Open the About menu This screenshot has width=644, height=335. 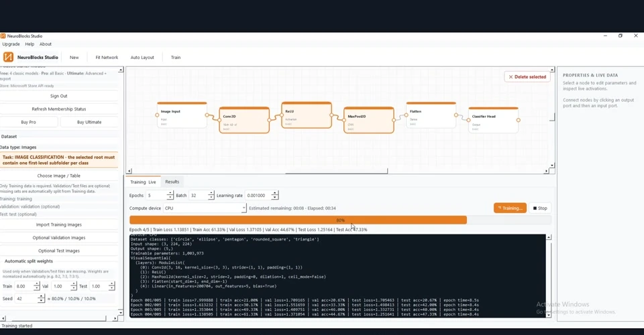click(46, 44)
